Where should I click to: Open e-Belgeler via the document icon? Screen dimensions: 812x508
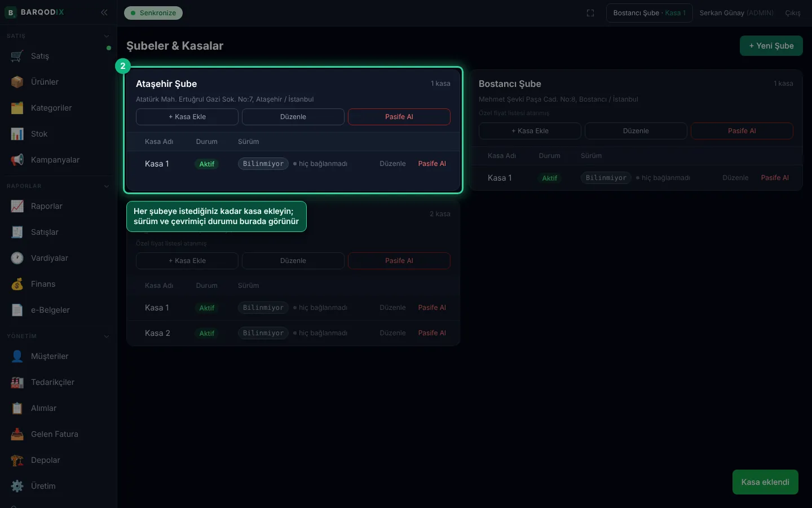pyautogui.click(x=17, y=310)
